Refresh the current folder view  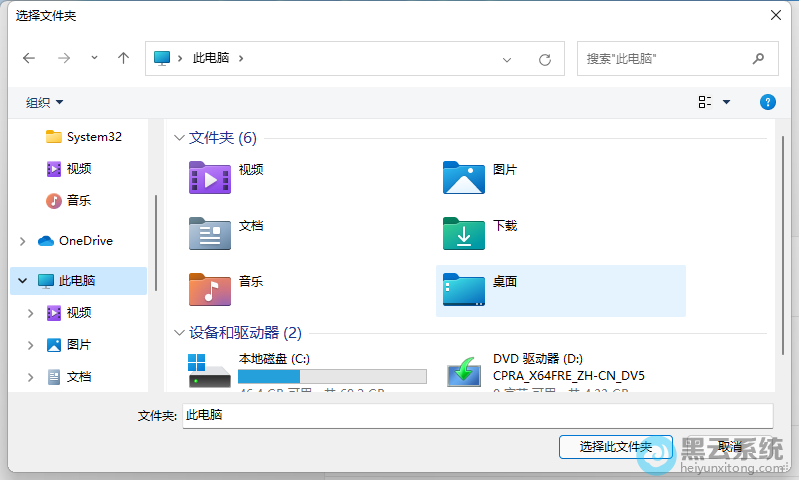545,59
